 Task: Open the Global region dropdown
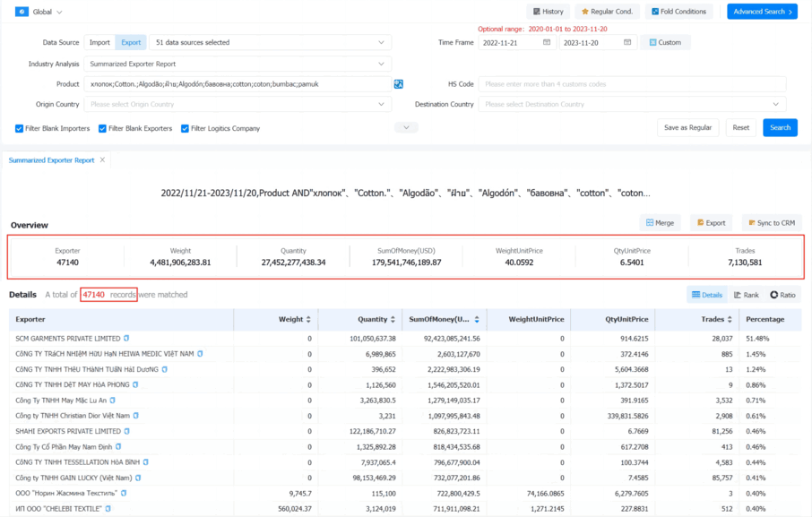[x=48, y=12]
